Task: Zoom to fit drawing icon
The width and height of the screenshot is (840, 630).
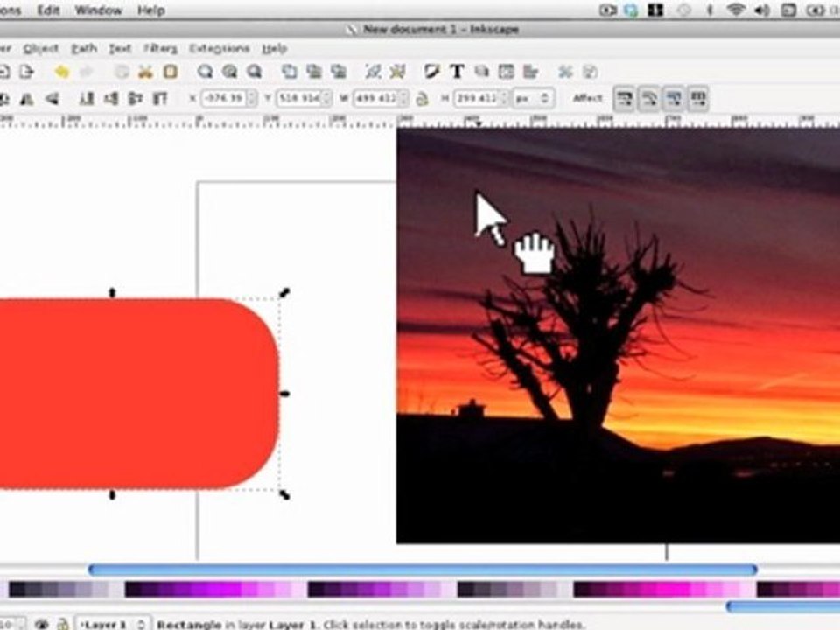Action: tap(230, 72)
